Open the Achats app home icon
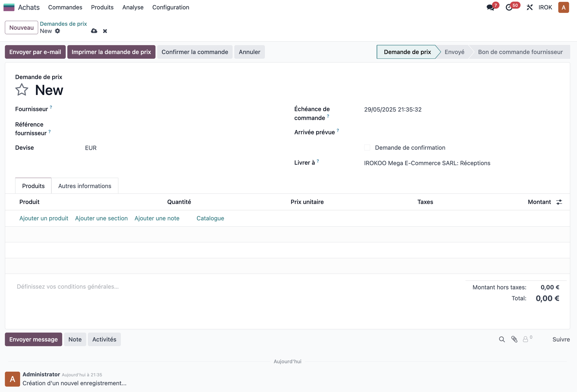577x392 pixels. (9, 7)
